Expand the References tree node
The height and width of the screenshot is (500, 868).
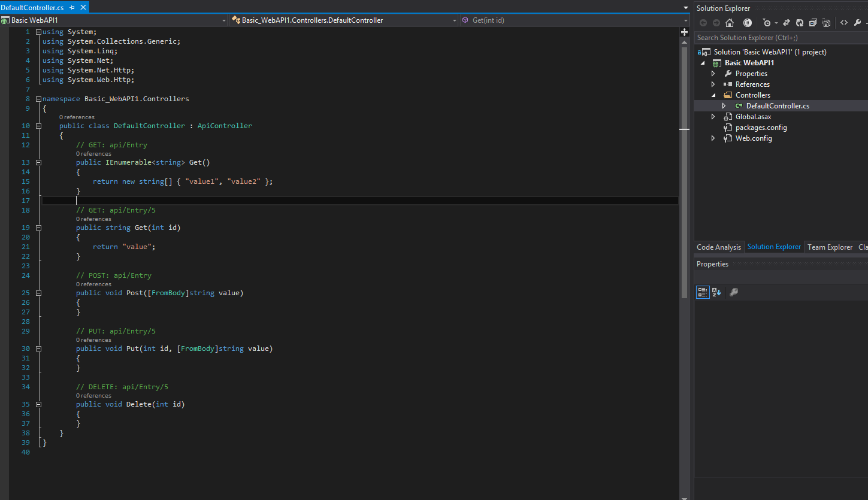click(x=713, y=84)
